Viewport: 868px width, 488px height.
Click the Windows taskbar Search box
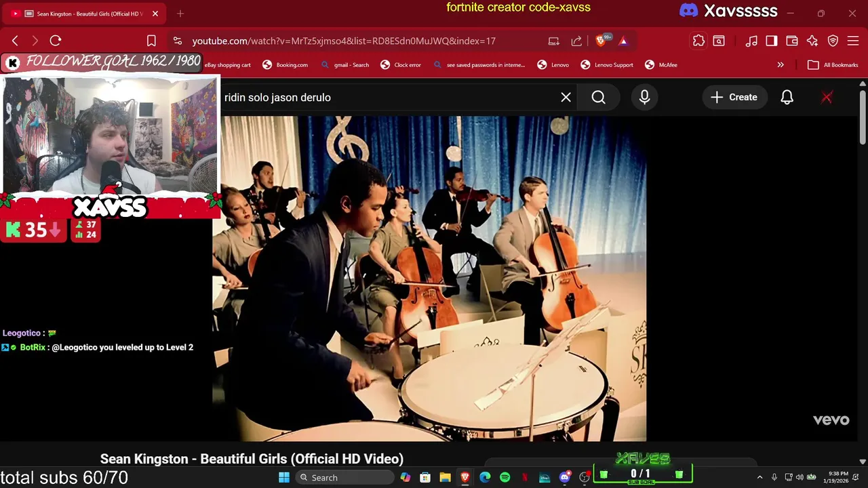(345, 478)
